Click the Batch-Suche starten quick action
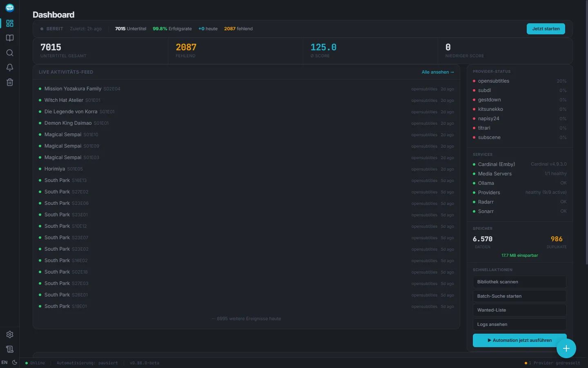The image size is (588, 368). coord(519,296)
